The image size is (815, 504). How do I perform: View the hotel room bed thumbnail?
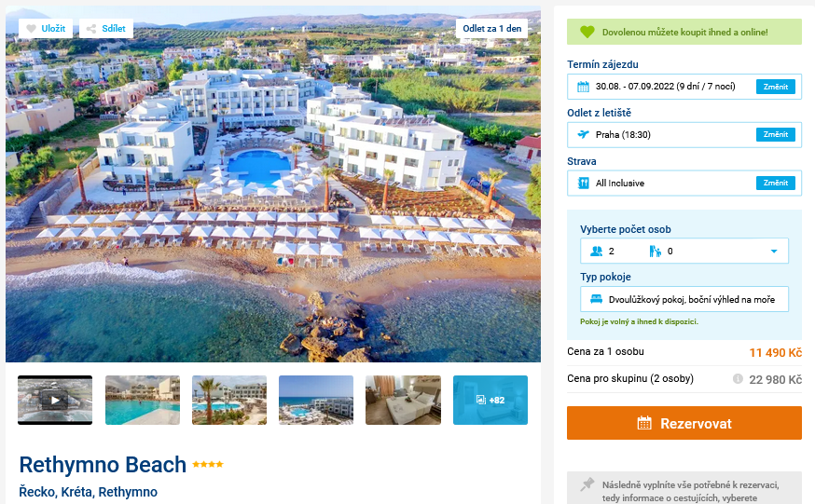403,400
